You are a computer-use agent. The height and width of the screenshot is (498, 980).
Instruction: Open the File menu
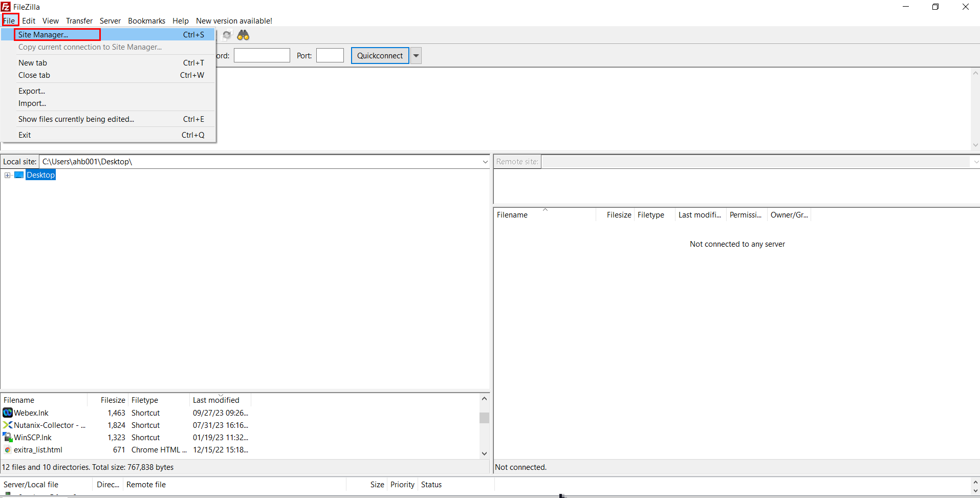coord(9,20)
